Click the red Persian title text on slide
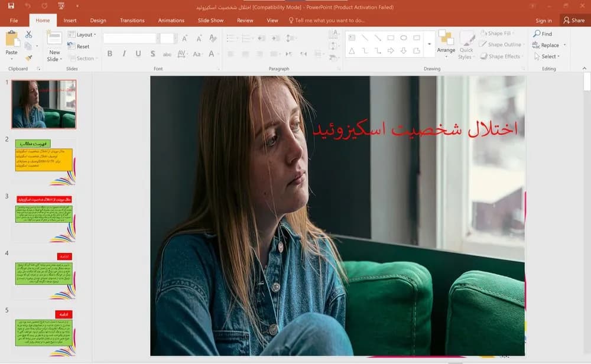591x364 pixels. [415, 129]
